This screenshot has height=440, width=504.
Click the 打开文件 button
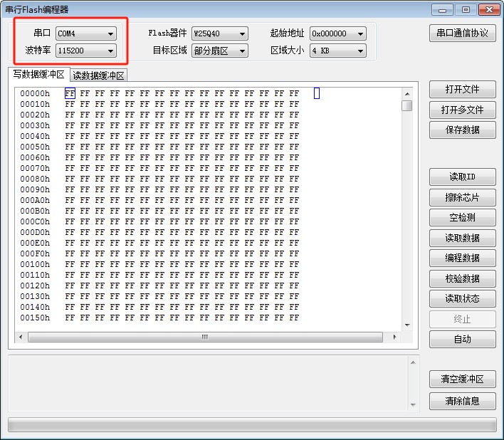[x=462, y=89]
